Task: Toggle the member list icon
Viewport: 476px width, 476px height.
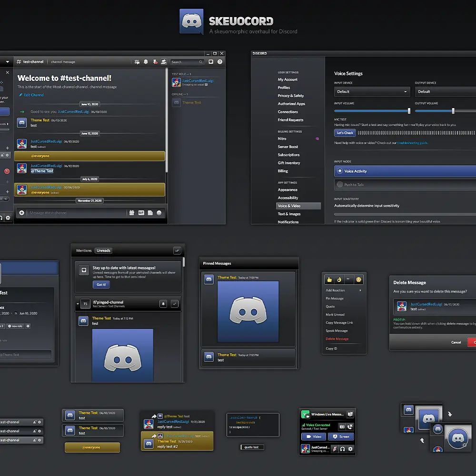Action: pyautogui.click(x=164, y=62)
